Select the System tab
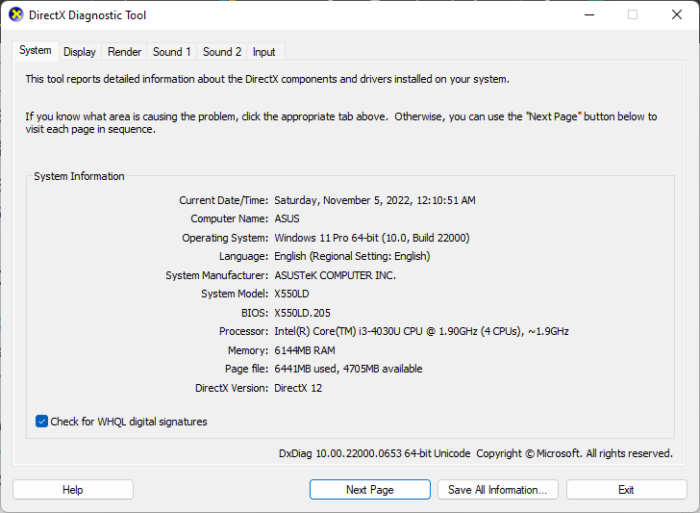This screenshot has width=700, height=513. [35, 51]
